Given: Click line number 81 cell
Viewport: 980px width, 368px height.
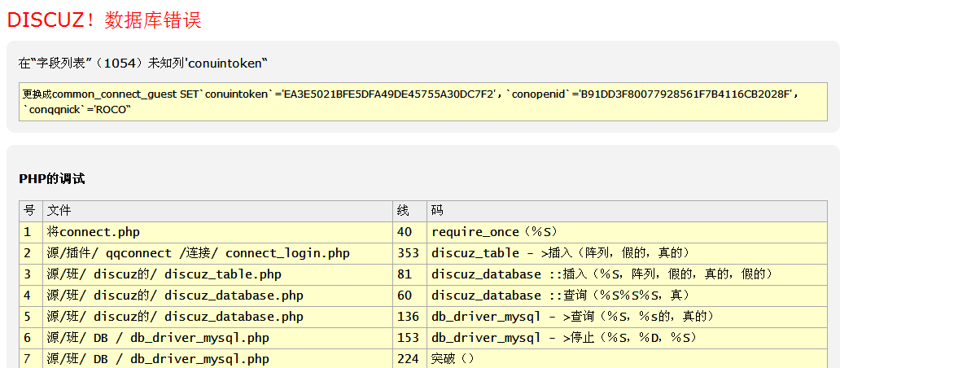Looking at the screenshot, I should (405, 274).
